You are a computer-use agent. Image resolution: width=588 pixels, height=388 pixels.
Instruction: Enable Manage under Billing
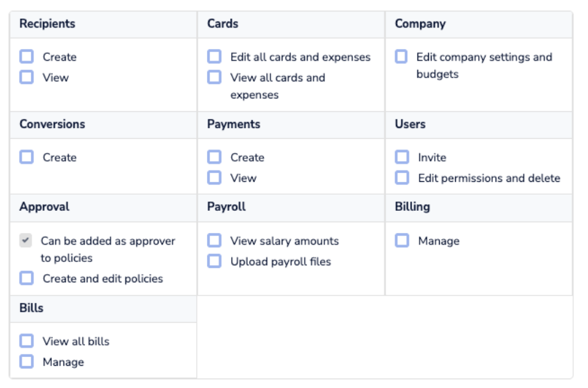tap(402, 240)
